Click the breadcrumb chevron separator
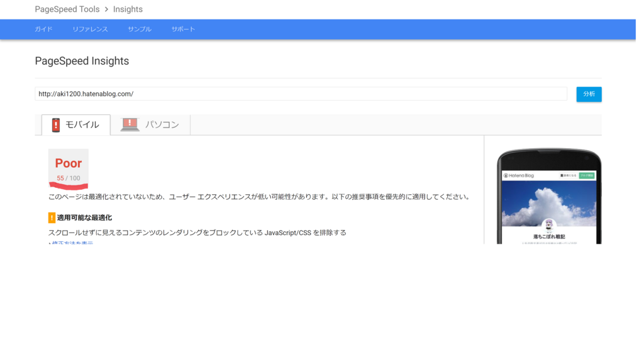This screenshot has height=362, width=644. tap(106, 9)
